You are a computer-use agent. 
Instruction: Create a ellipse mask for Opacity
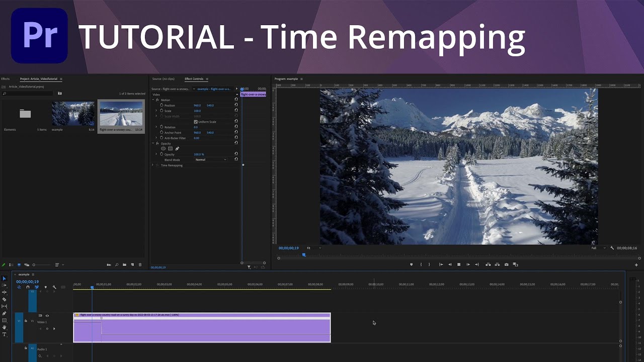click(163, 149)
